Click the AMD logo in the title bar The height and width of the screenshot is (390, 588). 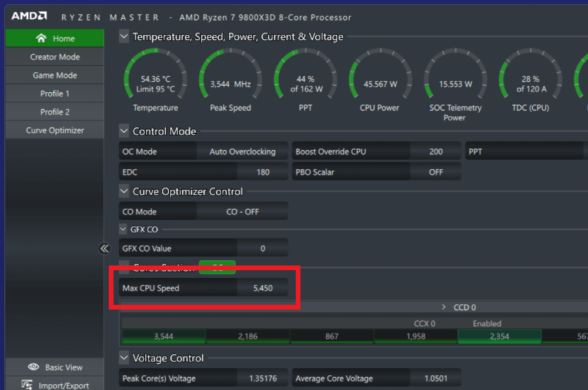(29, 16)
